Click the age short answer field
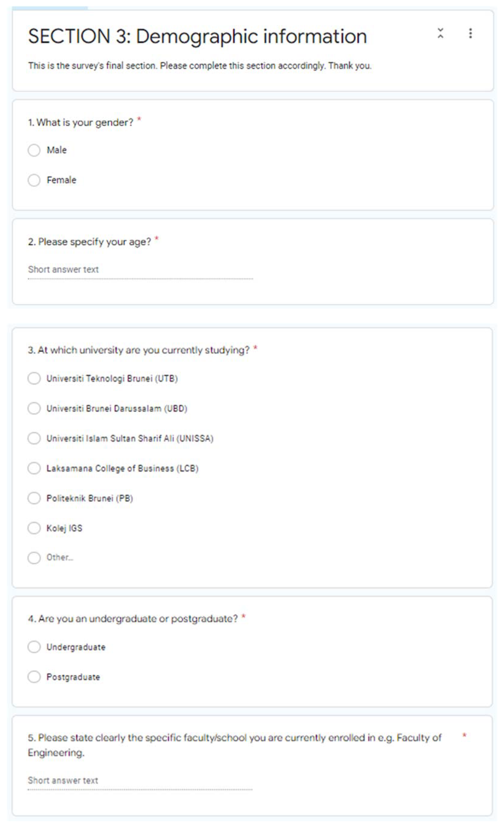Image resolution: width=504 pixels, height=826 pixels. point(140,270)
